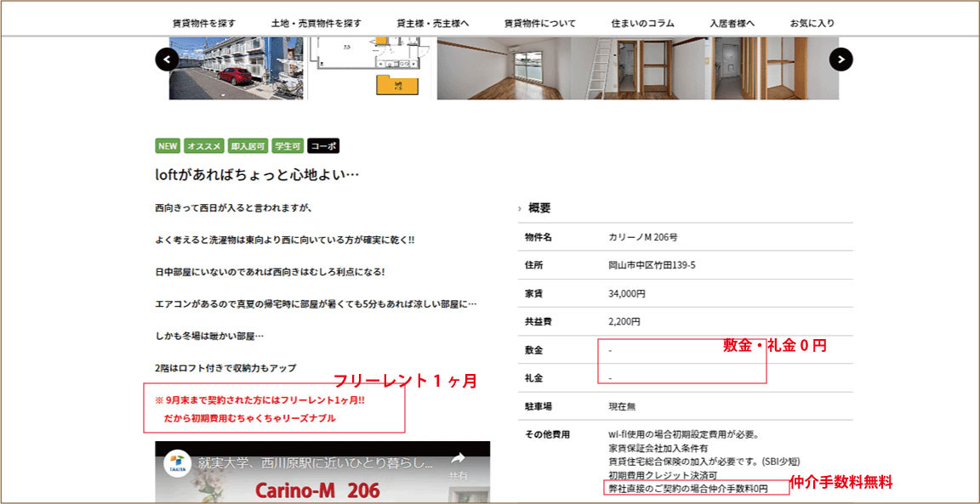980x504 pixels.
Task: Go to 貸主様・売主様へ page
Action: (432, 23)
